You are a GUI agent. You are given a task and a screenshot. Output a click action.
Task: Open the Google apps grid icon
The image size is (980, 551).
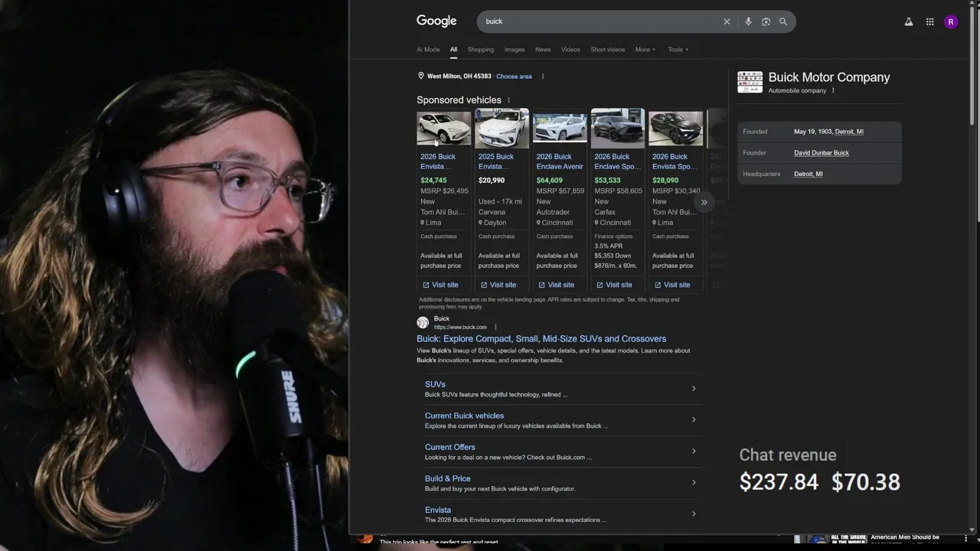point(930,22)
